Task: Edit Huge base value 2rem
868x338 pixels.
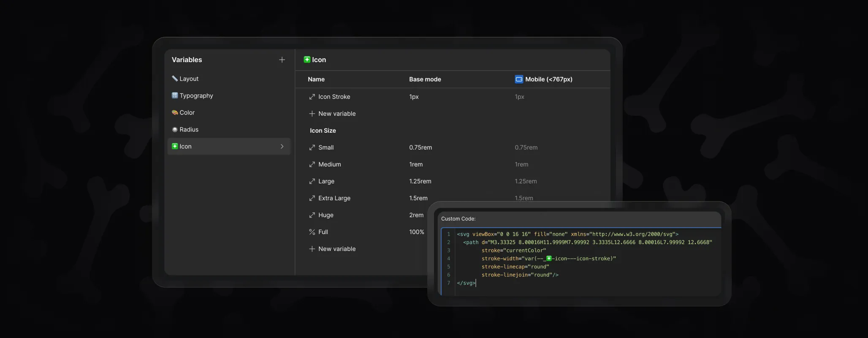Action: (416, 215)
